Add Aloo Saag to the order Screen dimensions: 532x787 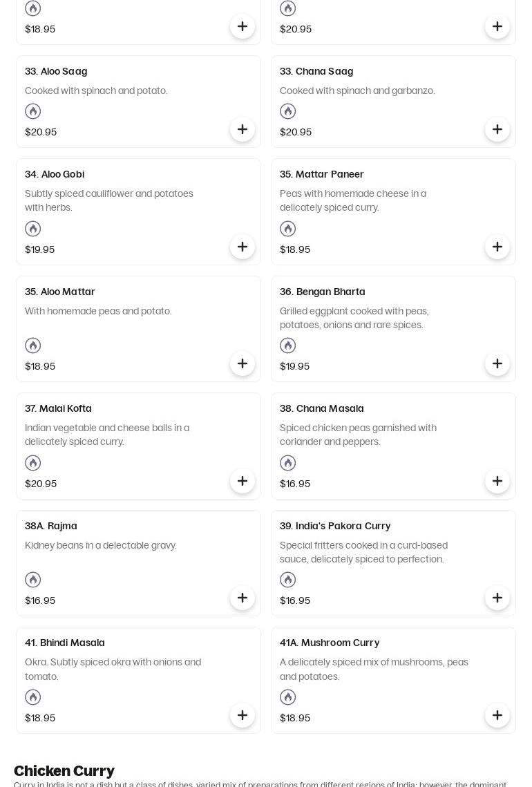pos(243,129)
